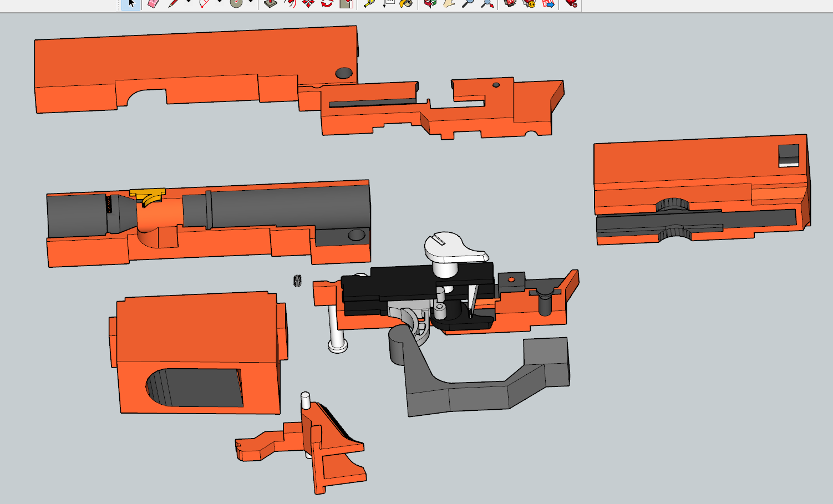Click the small spring in the model
This screenshot has width=833, height=504.
pyautogui.click(x=297, y=281)
